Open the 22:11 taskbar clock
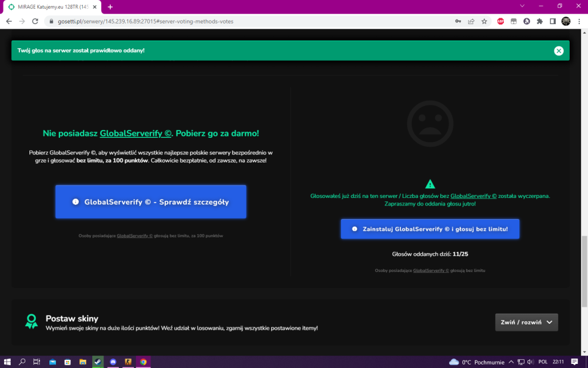This screenshot has width=588, height=368. tap(558, 362)
